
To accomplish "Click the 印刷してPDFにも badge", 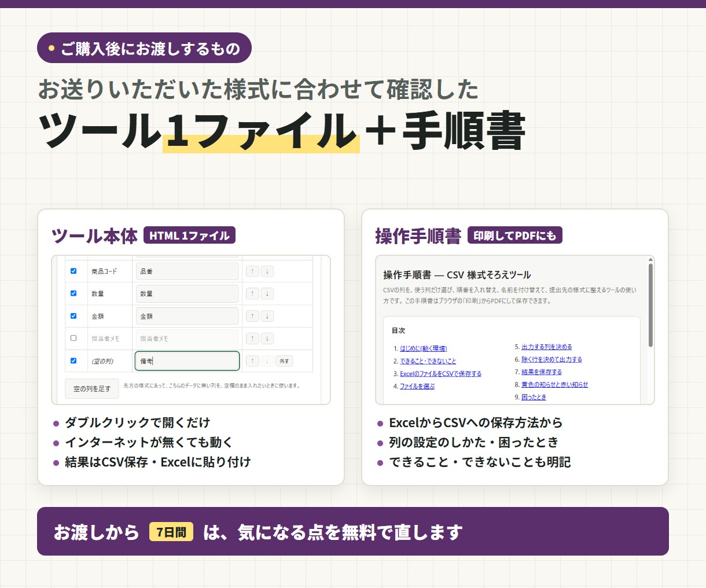I will tap(514, 236).
